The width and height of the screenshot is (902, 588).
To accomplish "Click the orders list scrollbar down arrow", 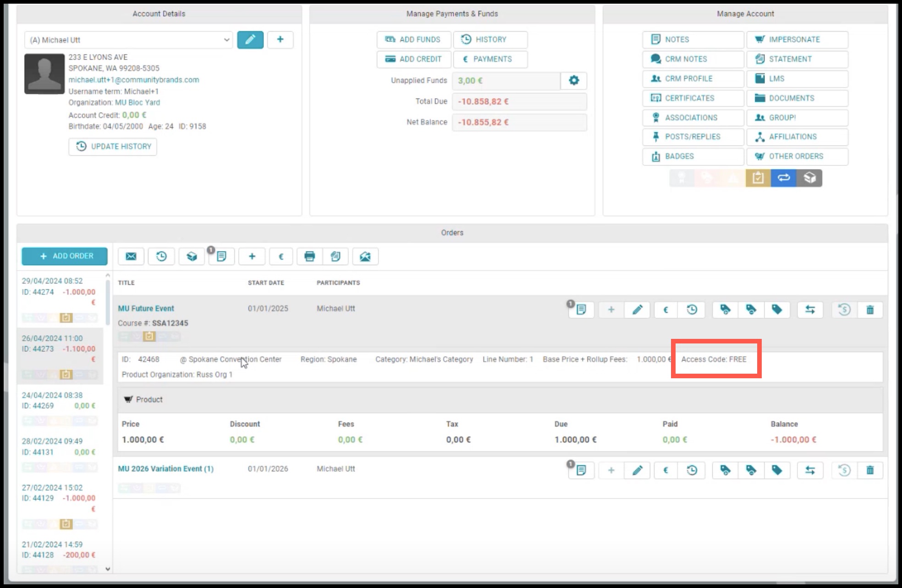I will (108, 569).
